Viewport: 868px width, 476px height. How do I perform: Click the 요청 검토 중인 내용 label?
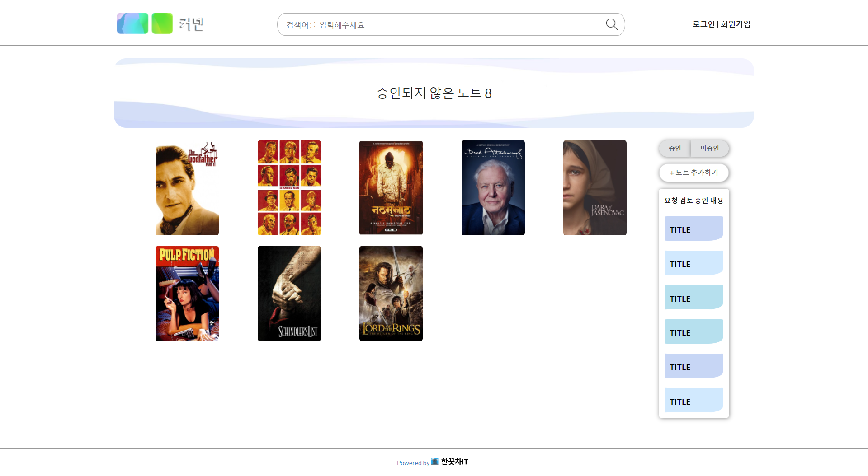(x=694, y=201)
